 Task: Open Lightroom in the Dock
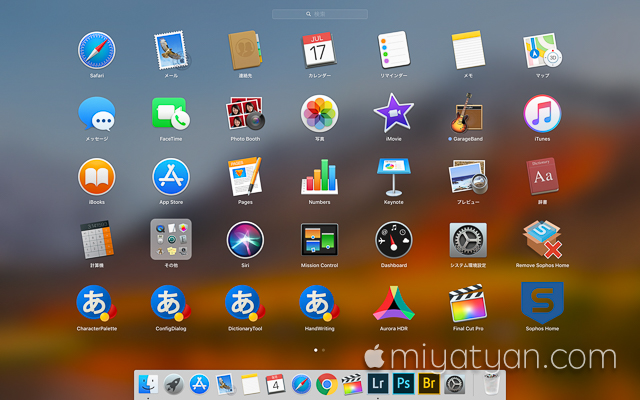[x=378, y=384]
